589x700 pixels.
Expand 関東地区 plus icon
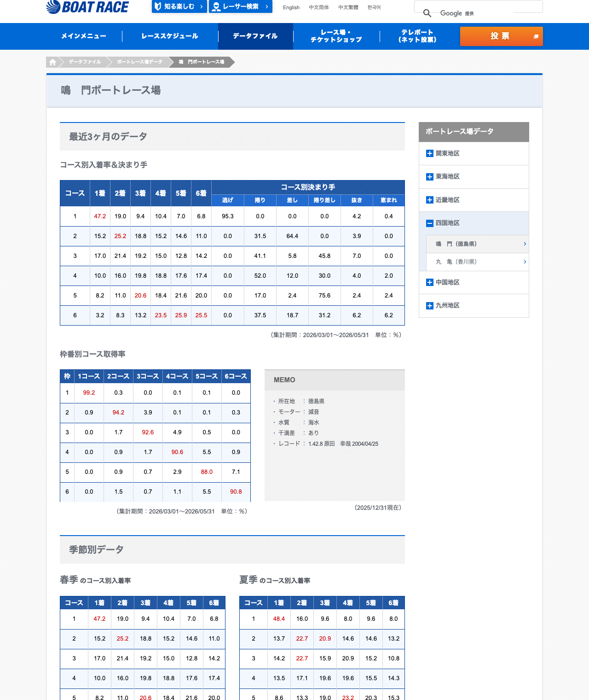(x=430, y=153)
